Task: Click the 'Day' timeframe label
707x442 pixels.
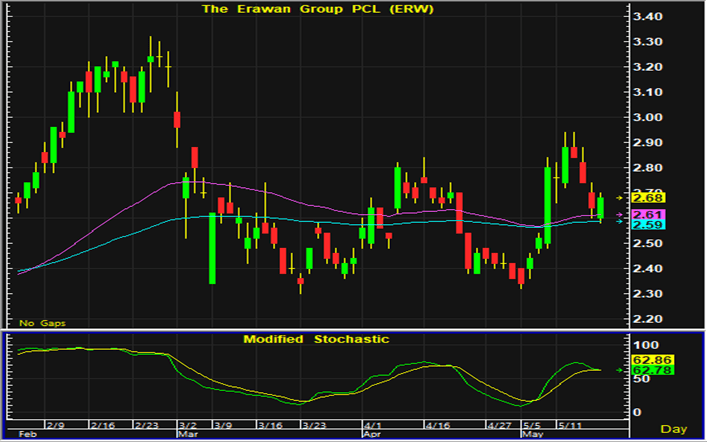Action: pyautogui.click(x=674, y=429)
